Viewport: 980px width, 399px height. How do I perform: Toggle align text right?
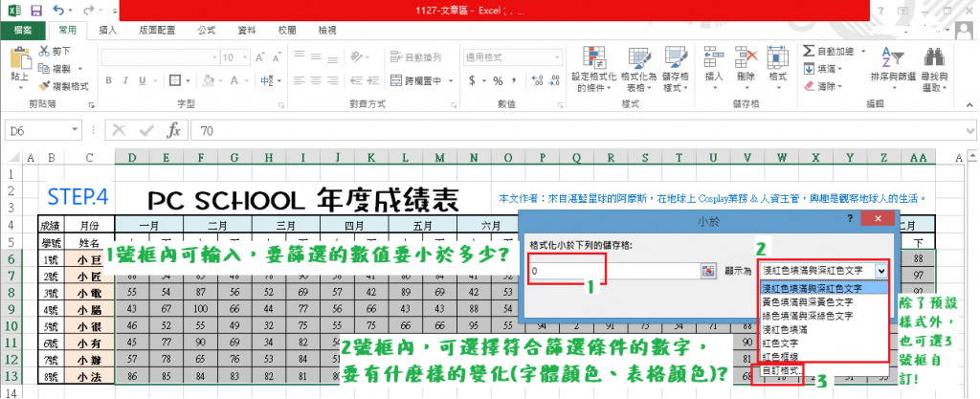coord(334,80)
